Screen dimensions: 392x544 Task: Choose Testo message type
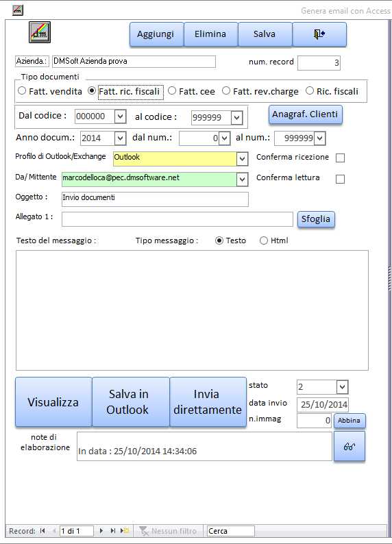219,240
